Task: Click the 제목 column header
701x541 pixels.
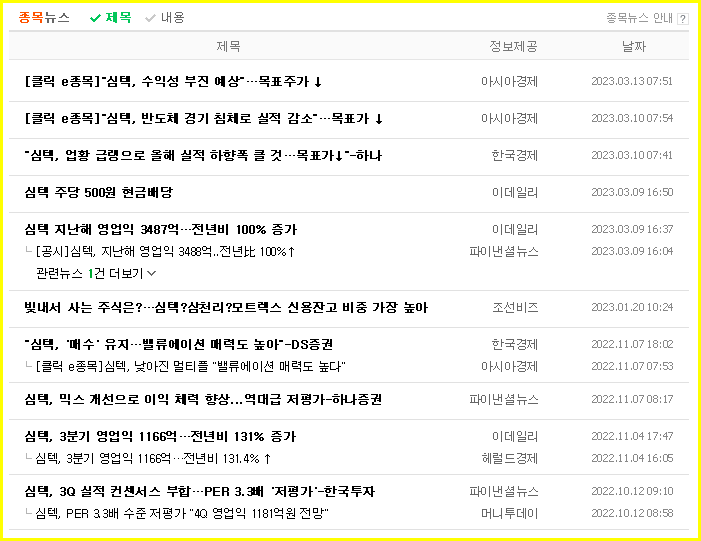Action: pyautogui.click(x=228, y=46)
